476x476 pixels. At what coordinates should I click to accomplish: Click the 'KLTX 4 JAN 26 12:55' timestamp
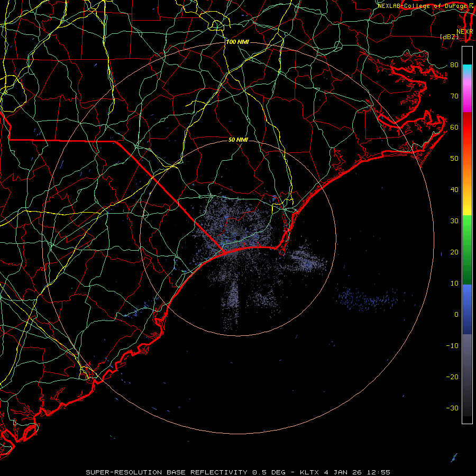[x=345, y=472]
